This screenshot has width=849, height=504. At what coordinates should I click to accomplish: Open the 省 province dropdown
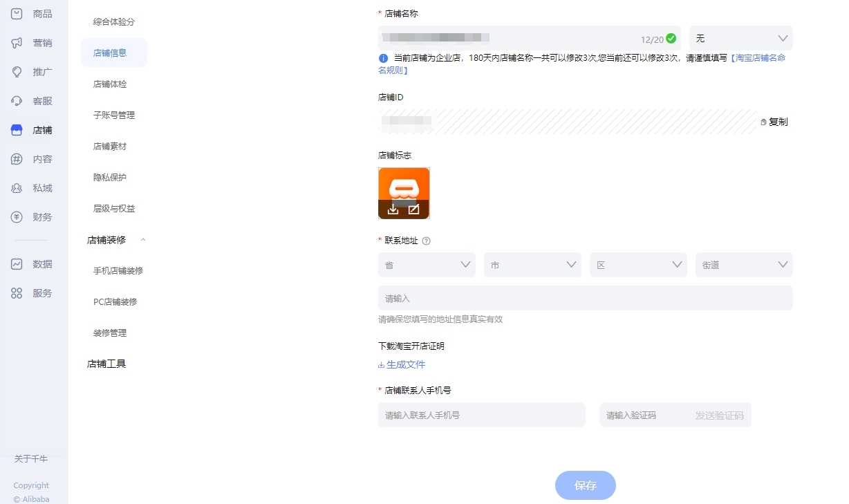(427, 265)
